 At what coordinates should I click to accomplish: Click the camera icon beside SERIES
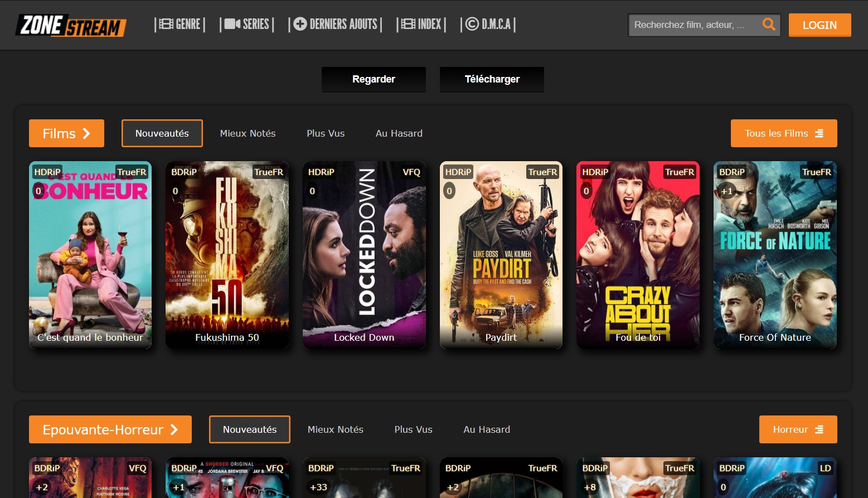click(x=232, y=24)
